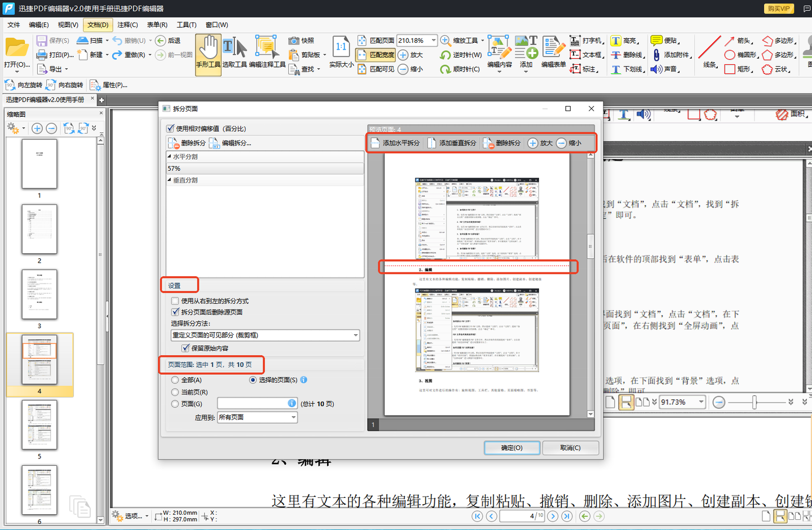The image size is (812, 530).
Task: Open the 编辑表单 tool
Action: click(x=553, y=52)
